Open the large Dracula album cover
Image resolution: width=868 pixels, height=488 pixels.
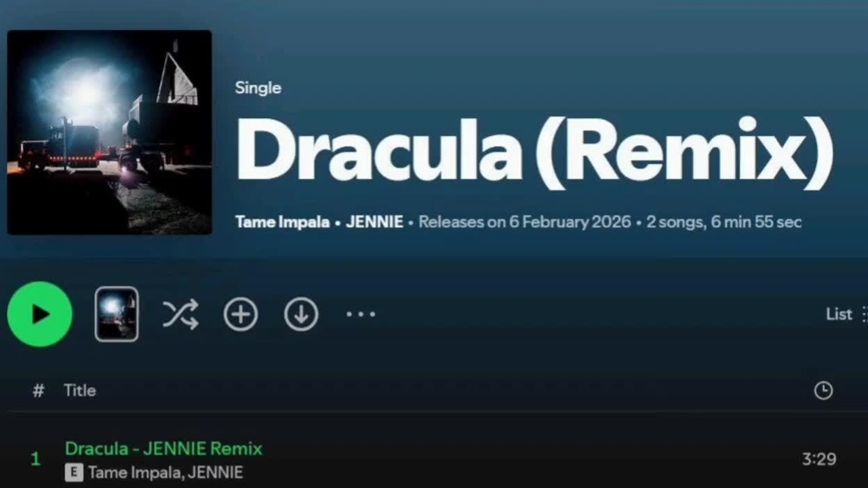[109, 132]
